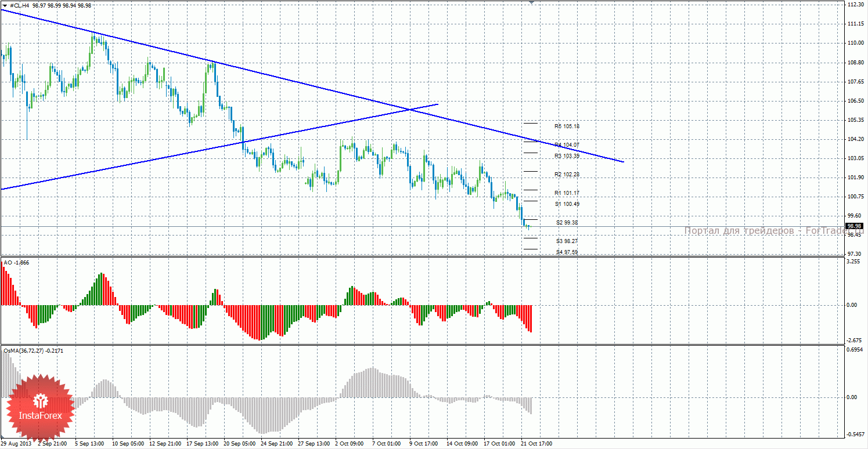
Task: Click the 112.30 price axis value
Action: (856, 5)
